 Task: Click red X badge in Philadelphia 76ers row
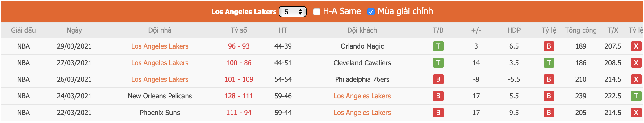[x=636, y=79]
